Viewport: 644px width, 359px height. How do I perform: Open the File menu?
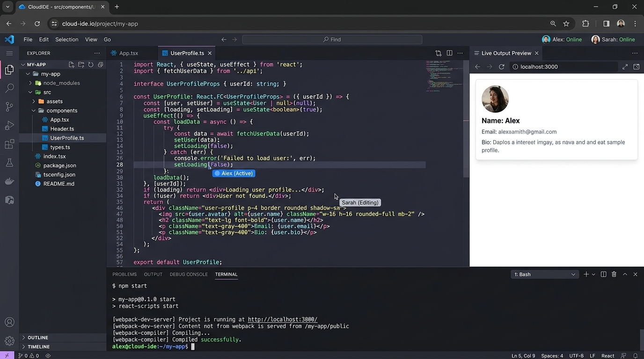point(28,40)
